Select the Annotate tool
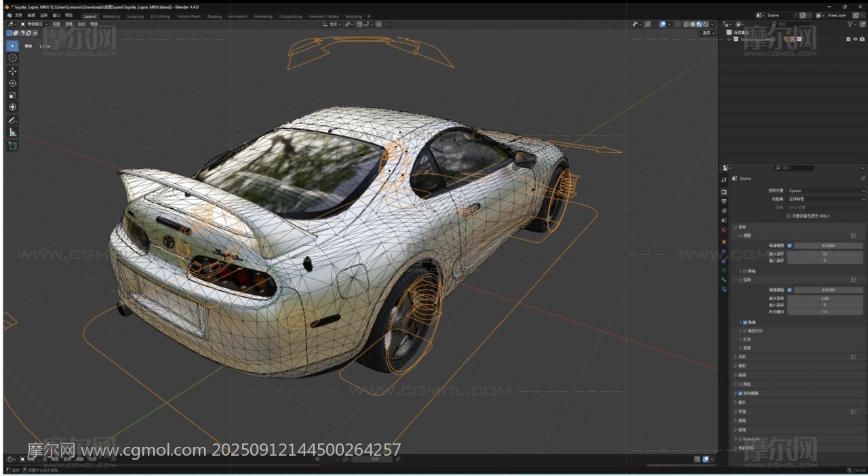This screenshot has height=476, width=868. [x=12, y=120]
